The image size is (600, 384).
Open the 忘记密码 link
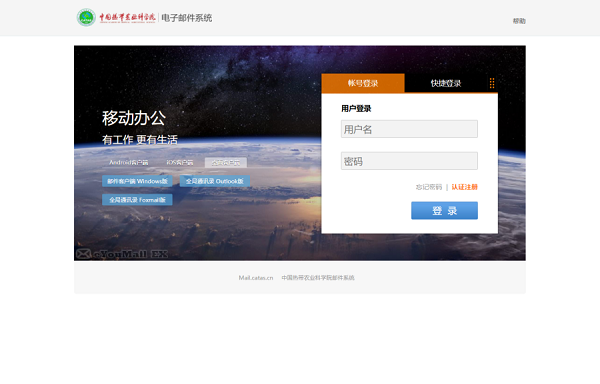pyautogui.click(x=429, y=187)
